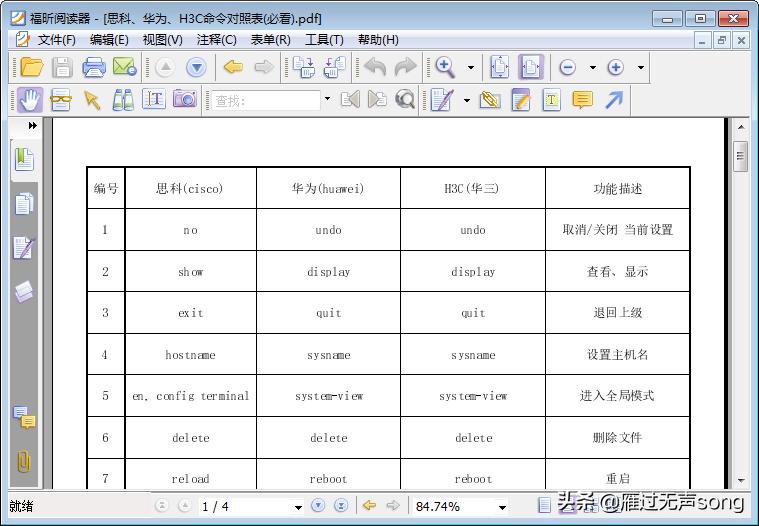Select the highlight pencil tool
The height and width of the screenshot is (526, 759).
pyautogui.click(x=521, y=100)
